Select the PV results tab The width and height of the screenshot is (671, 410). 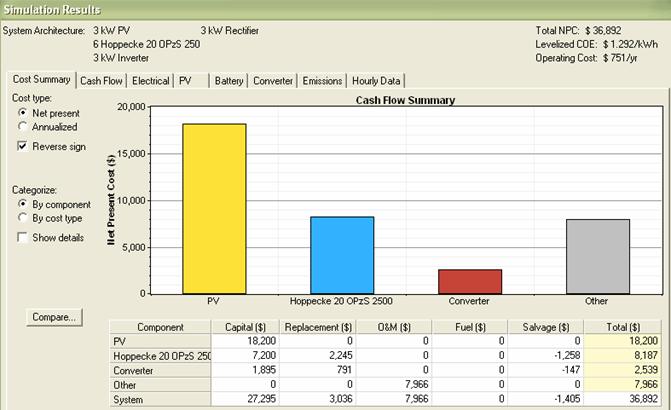point(186,80)
